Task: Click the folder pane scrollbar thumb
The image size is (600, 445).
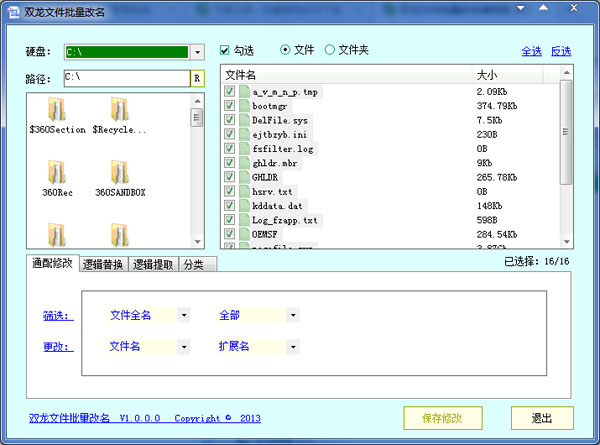Action: pos(197,117)
